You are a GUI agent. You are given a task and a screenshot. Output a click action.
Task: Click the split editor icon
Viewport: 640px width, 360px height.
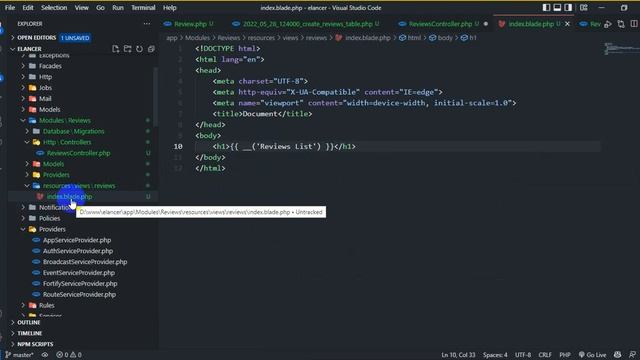pos(634,24)
